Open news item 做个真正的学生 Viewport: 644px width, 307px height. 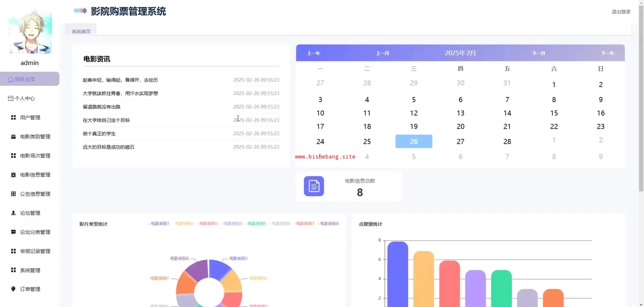[x=99, y=134]
